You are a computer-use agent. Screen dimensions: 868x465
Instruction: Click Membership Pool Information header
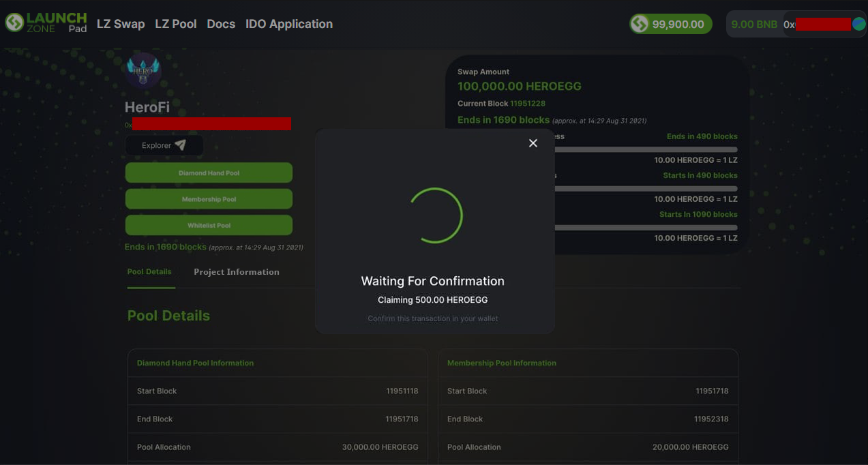(502, 363)
